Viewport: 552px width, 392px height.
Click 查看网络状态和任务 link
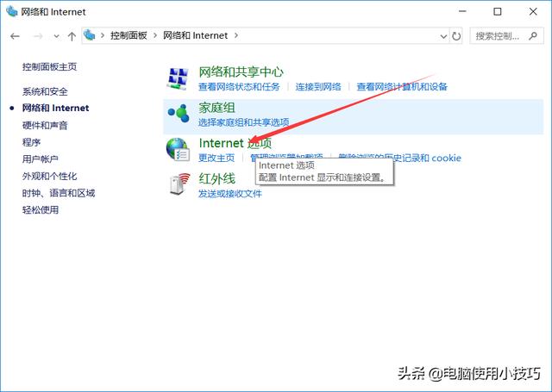pos(239,86)
